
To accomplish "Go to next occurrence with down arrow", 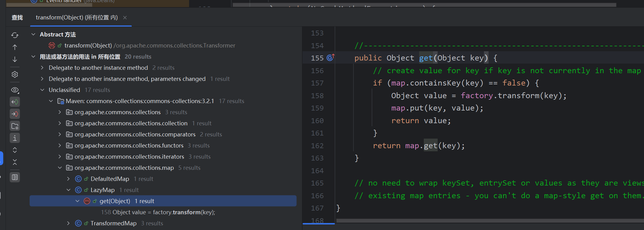I will click(15, 59).
